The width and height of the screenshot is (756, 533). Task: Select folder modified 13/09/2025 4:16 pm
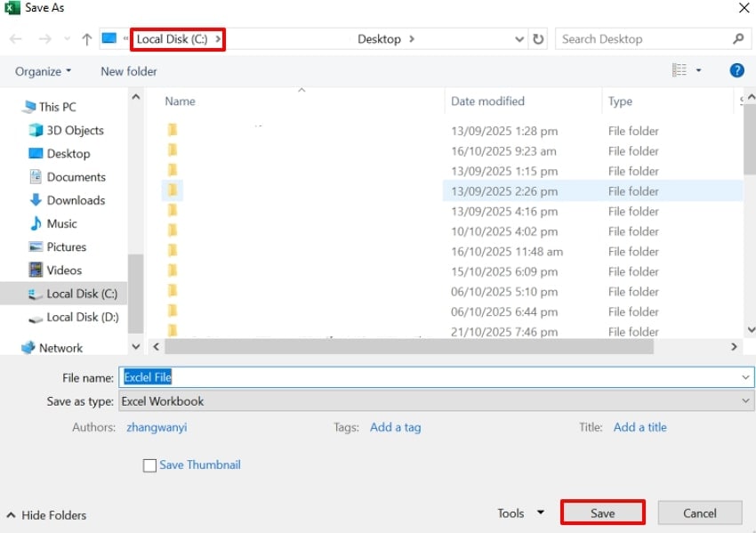(x=452, y=211)
